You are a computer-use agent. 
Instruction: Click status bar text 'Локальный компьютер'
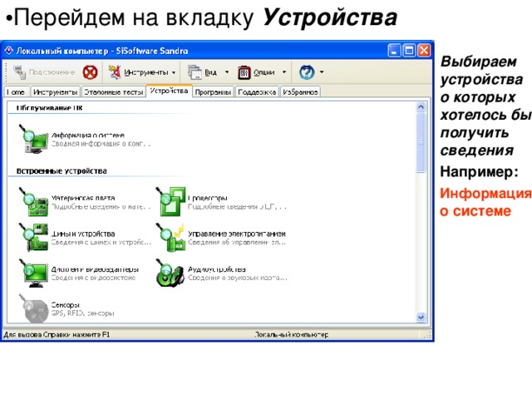(x=292, y=335)
